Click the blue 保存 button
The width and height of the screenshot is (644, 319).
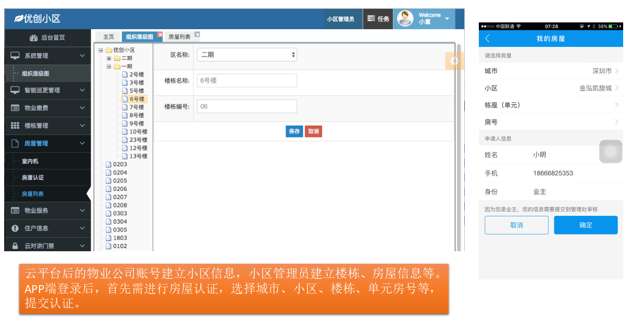(294, 131)
